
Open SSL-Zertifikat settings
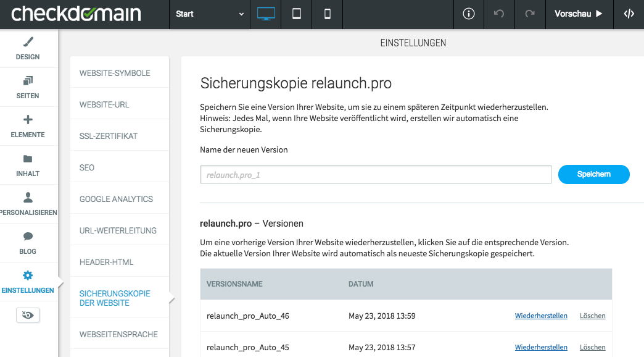(x=120, y=136)
